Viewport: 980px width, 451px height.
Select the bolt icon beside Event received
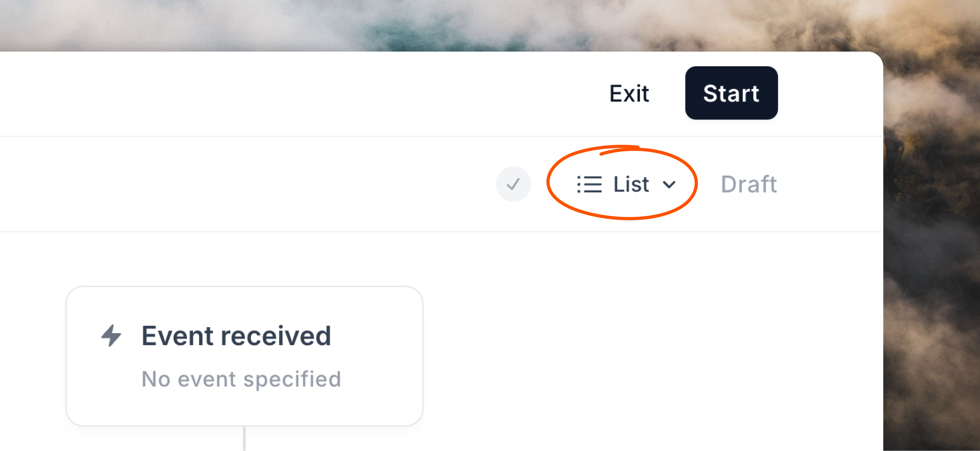110,336
